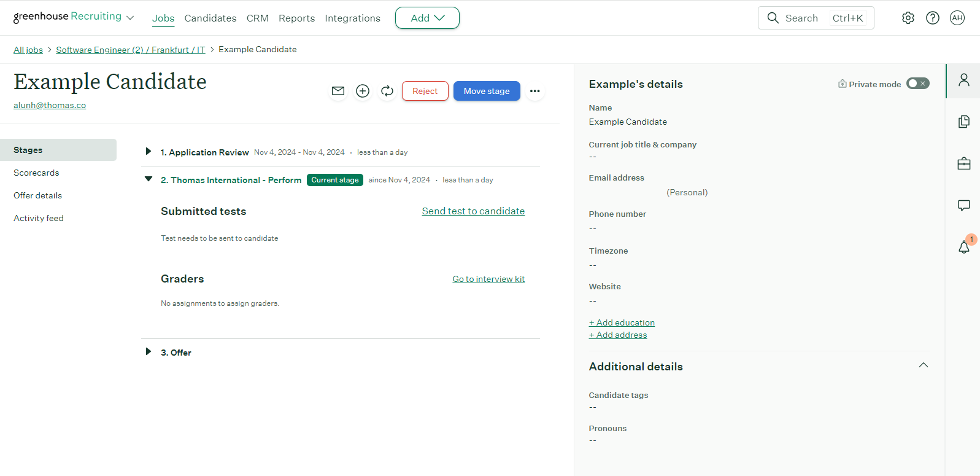Click the + Add address link
This screenshot has width=980, height=476.
click(x=618, y=335)
